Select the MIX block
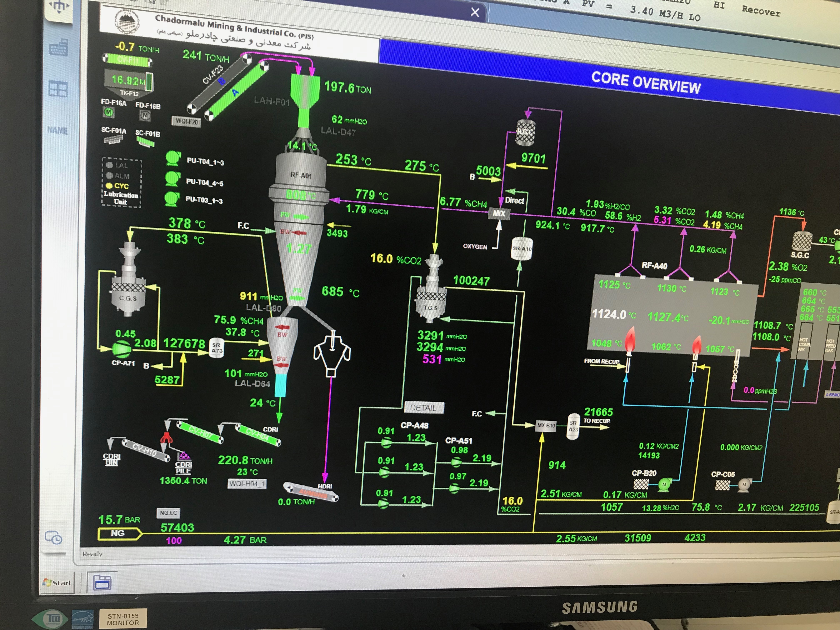Screen dimensions: 840x630 499,213
